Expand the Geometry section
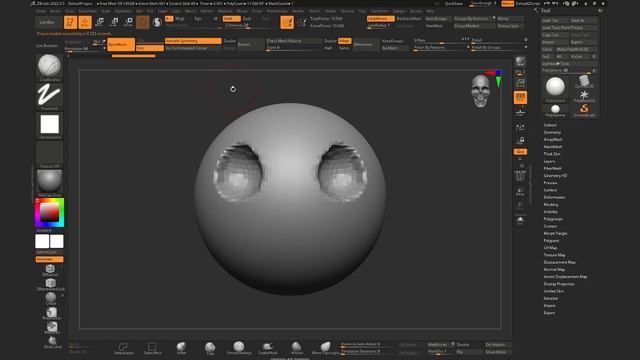The height and width of the screenshot is (360, 640). point(552,132)
